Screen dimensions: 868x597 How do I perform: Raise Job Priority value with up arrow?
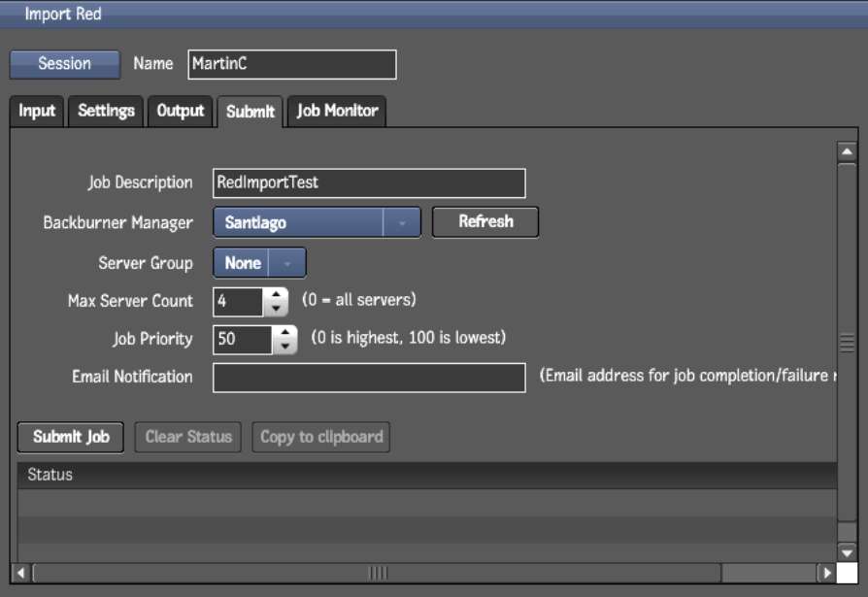[285, 332]
